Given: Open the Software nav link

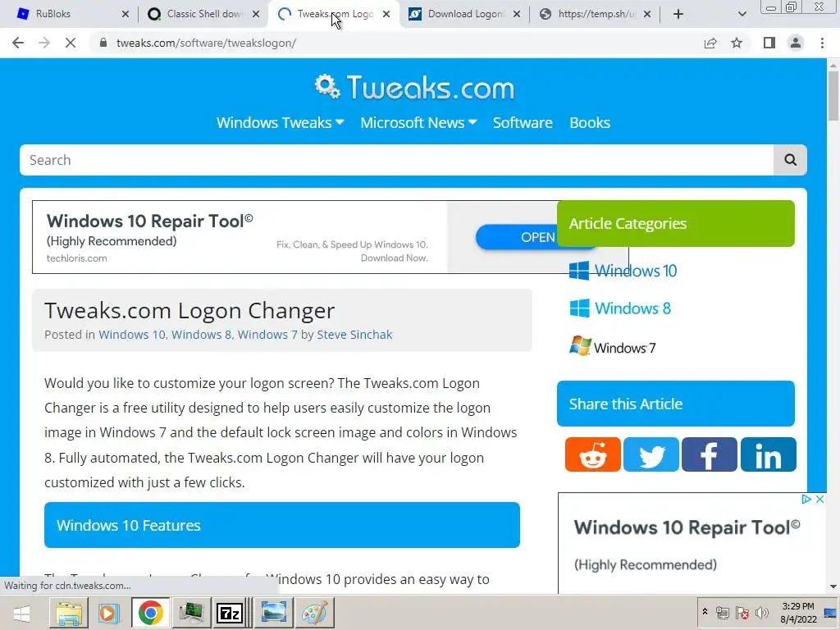Looking at the screenshot, I should coord(523,123).
